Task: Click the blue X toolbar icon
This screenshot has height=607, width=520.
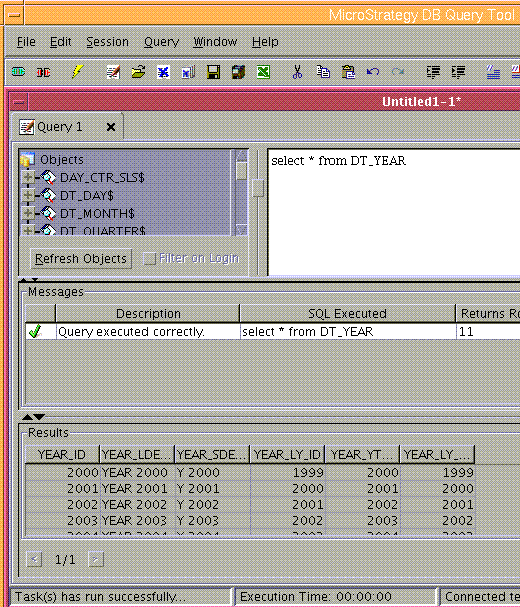Action: pos(163,72)
